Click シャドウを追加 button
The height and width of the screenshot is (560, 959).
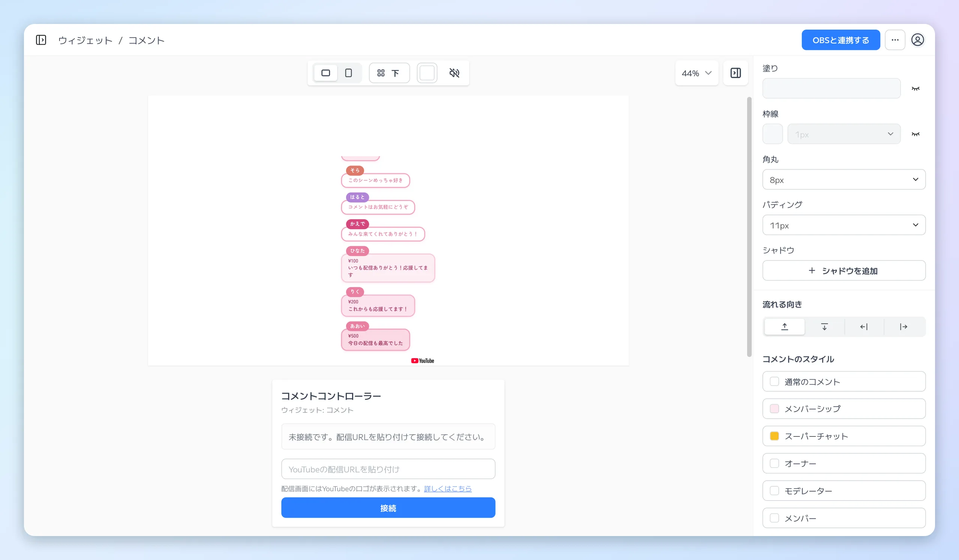[x=844, y=271]
